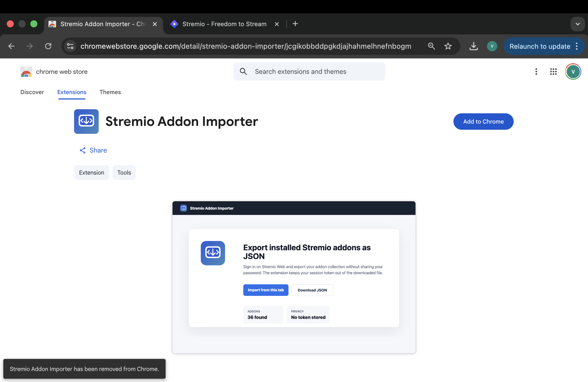The width and height of the screenshot is (588, 382).
Task: Click Download JSON in preview image
Action: 312,290
